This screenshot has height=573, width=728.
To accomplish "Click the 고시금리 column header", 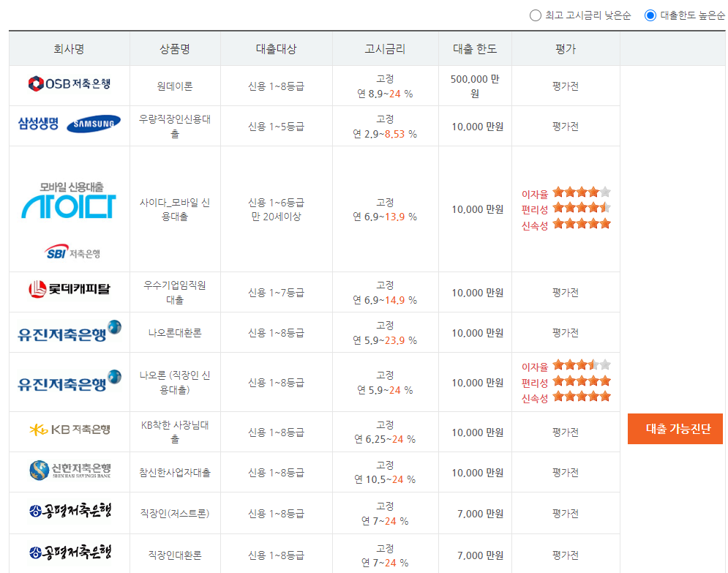I will click(385, 49).
